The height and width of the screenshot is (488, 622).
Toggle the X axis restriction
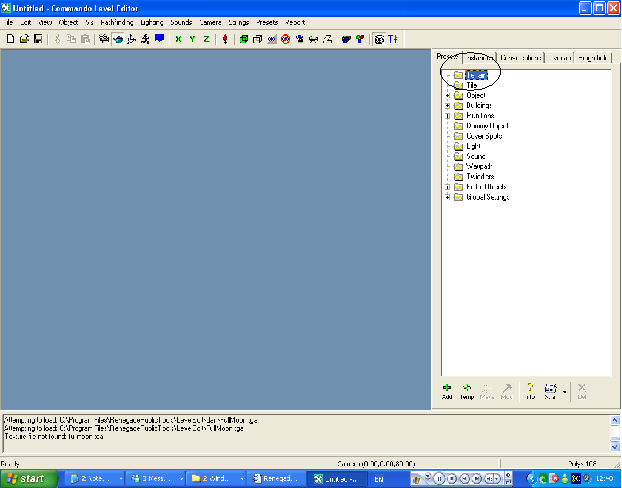[178, 39]
